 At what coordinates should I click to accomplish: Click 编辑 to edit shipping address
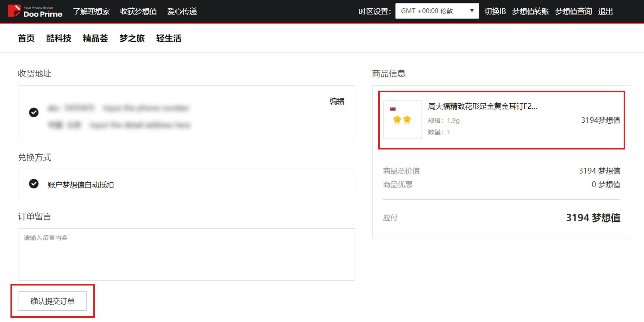pos(337,101)
